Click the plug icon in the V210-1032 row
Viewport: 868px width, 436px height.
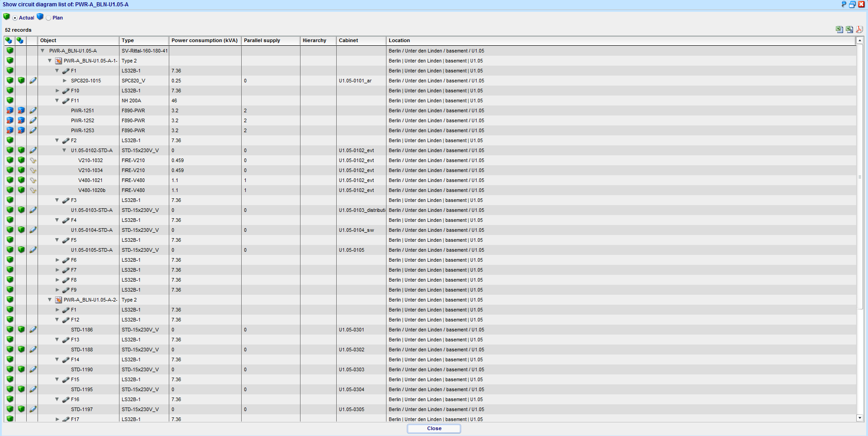point(33,160)
